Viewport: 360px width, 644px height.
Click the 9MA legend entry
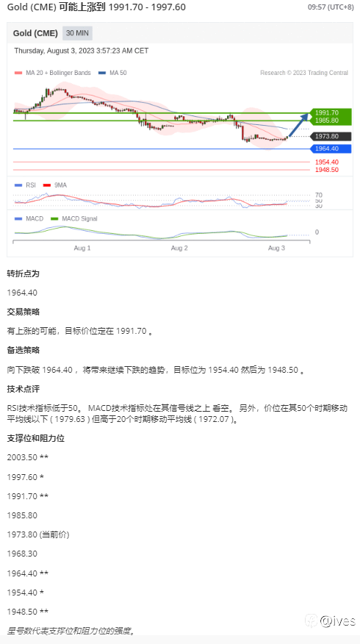[x=55, y=185]
